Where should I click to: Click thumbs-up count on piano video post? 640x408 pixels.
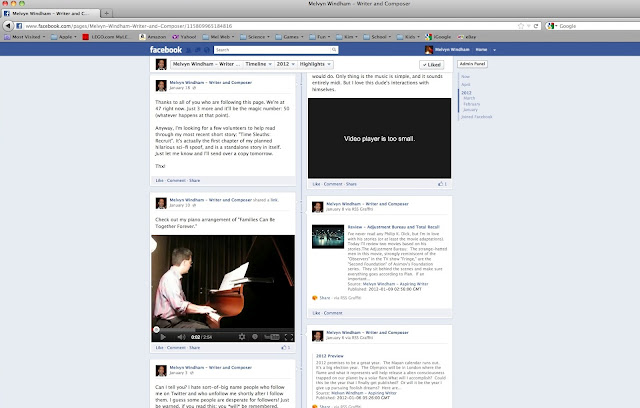(286, 348)
